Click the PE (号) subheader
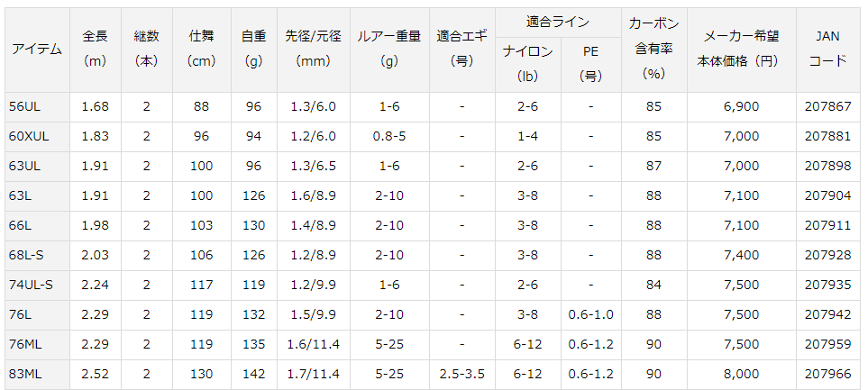Screen dimensions: 868x390 click(x=590, y=65)
